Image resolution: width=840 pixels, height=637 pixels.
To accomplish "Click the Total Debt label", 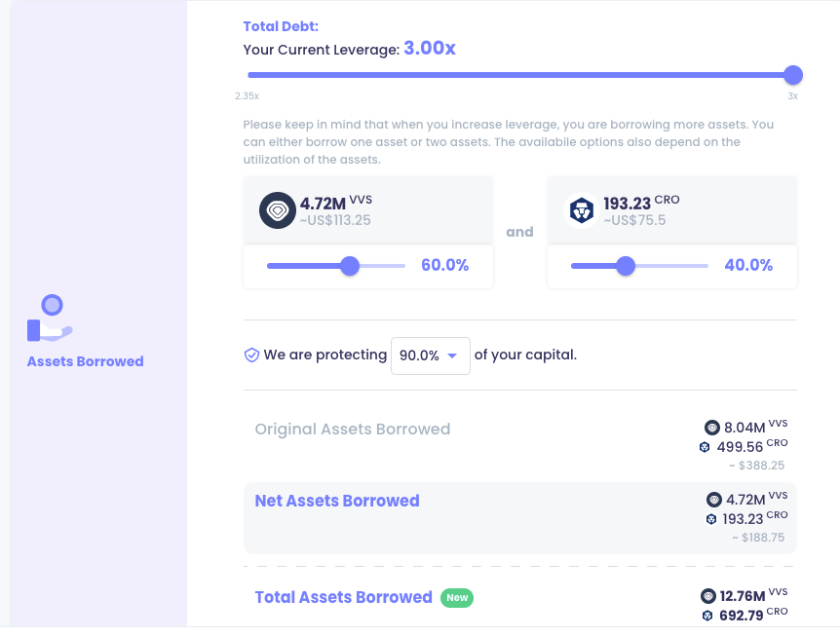I will 281,26.
